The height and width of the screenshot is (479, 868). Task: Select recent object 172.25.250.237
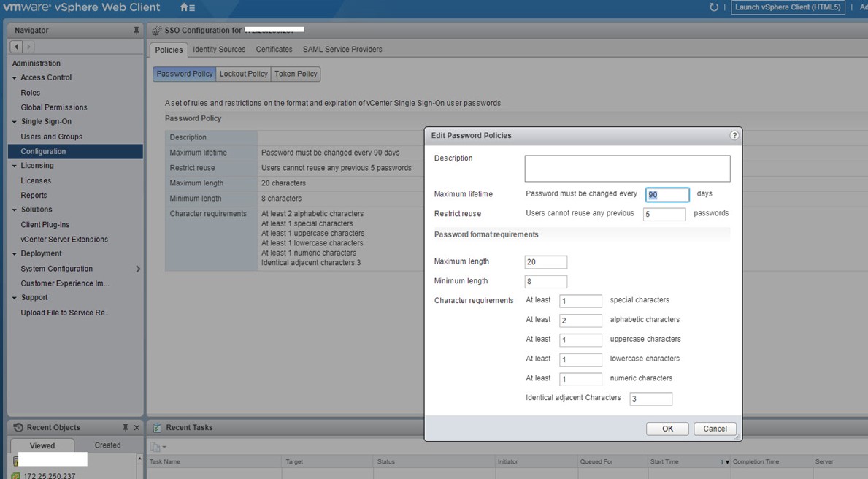click(49, 475)
